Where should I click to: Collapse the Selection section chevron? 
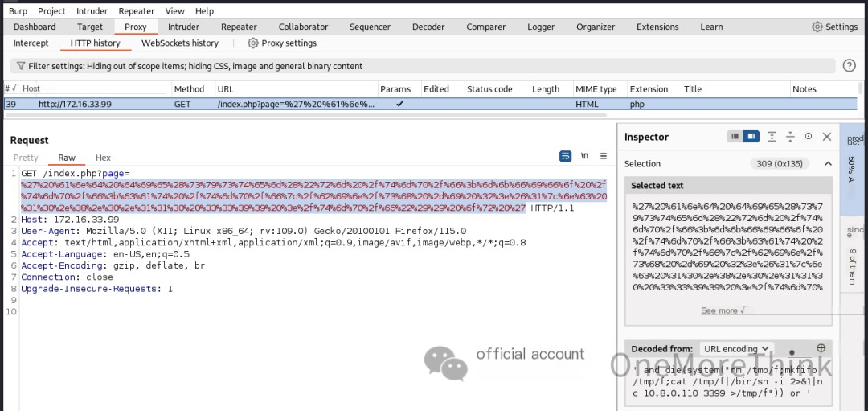[828, 164]
